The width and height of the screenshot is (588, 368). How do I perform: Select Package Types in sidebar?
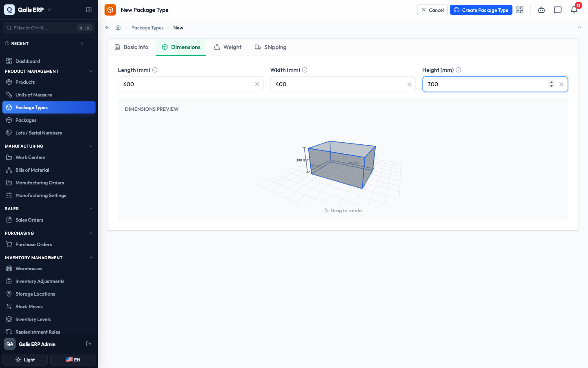pos(49,108)
